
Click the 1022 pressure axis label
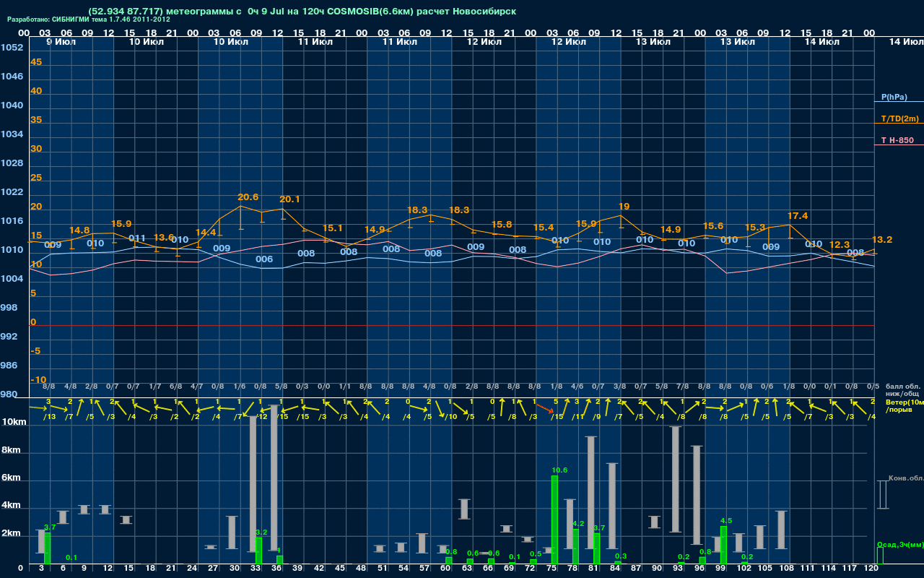coord(12,192)
